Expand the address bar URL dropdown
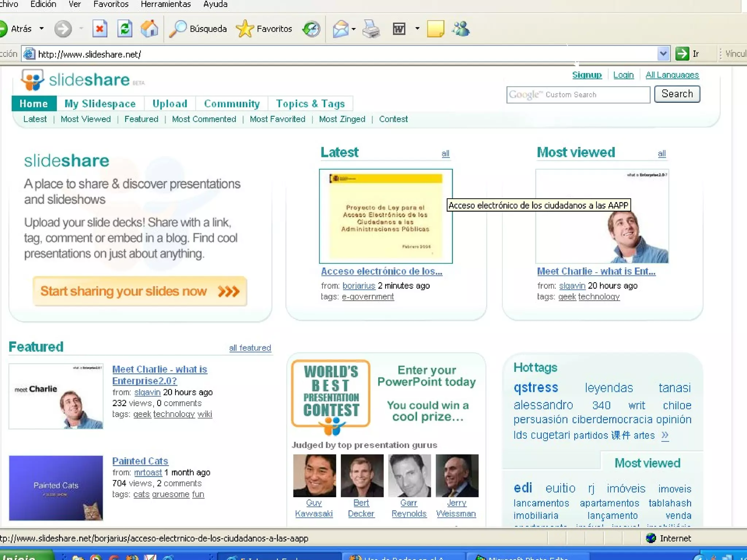 [x=663, y=54]
